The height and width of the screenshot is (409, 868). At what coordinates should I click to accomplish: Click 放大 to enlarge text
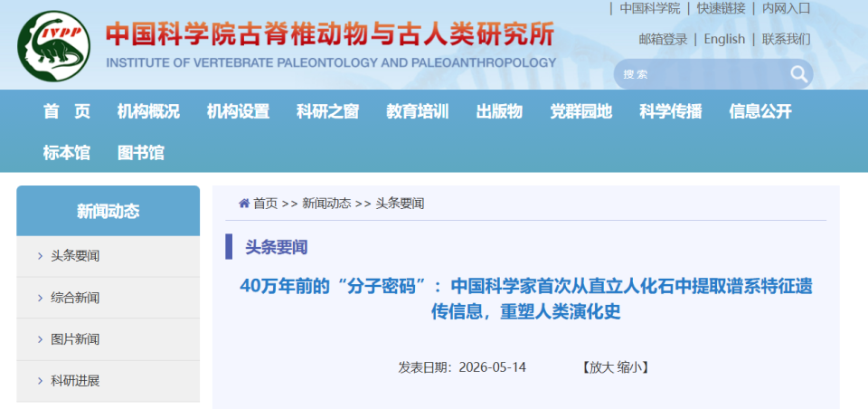coord(600,368)
